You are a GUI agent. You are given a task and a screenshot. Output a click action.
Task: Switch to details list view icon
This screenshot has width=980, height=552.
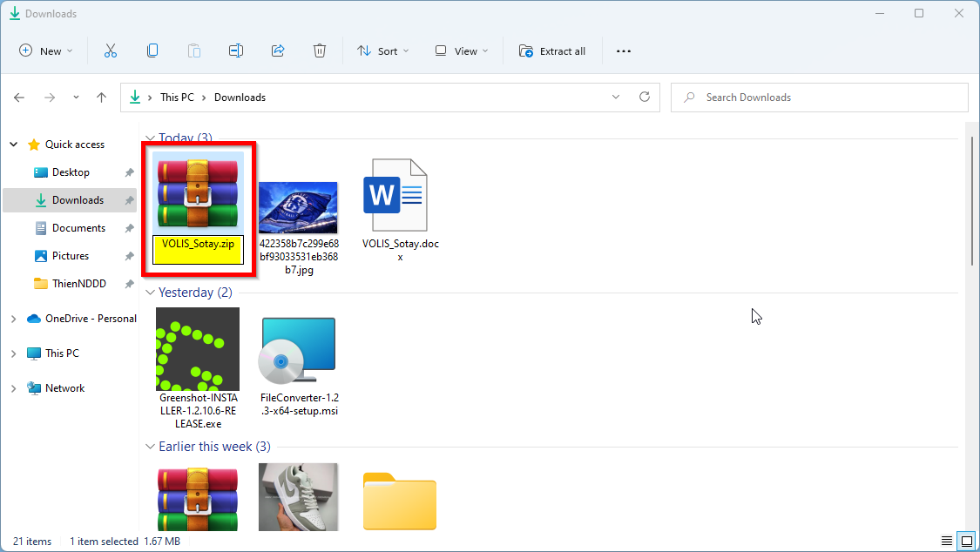947,541
